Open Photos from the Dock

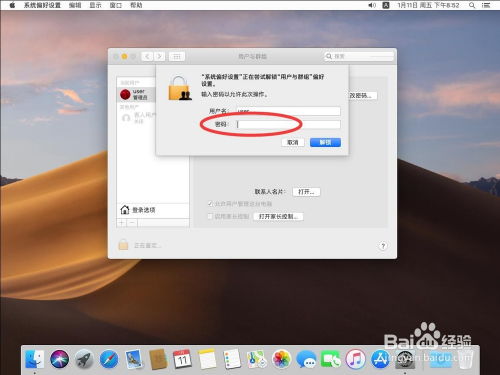281,359
